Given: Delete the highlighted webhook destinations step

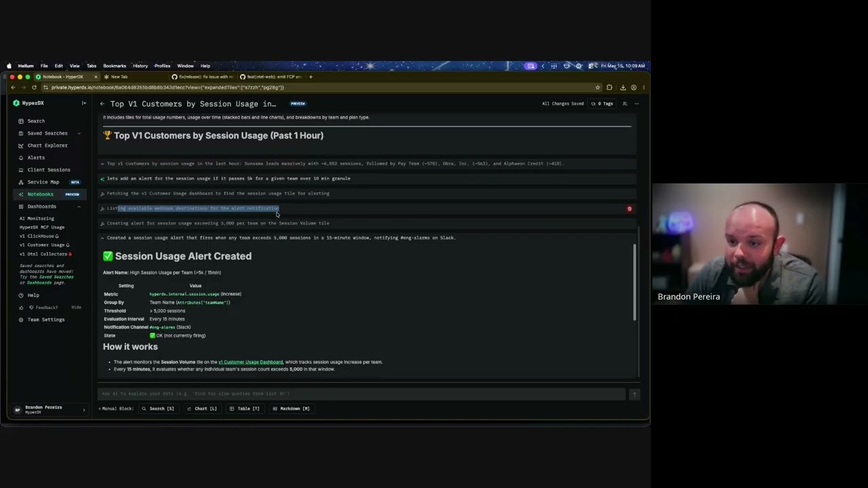Looking at the screenshot, I should coord(629,209).
